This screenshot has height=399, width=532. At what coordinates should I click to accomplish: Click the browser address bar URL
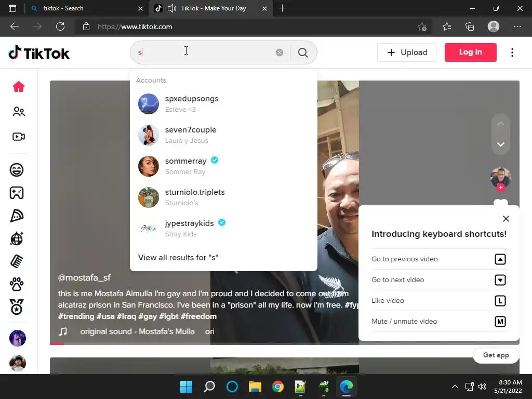tap(135, 26)
